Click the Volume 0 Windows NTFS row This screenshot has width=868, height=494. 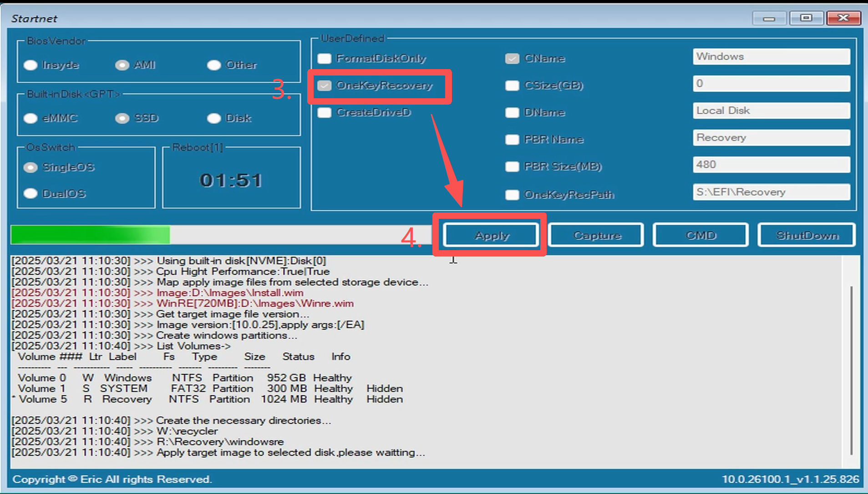pos(185,378)
